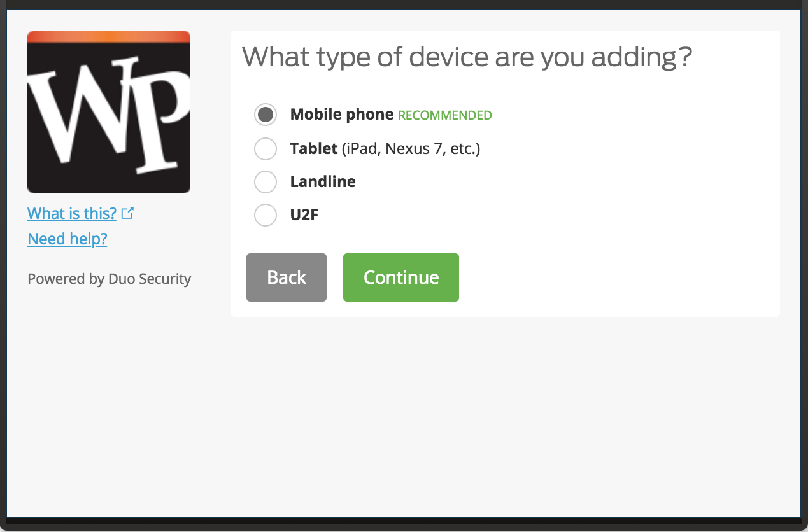The width and height of the screenshot is (808, 532).
Task: Open the 'What is this?' link
Action: [72, 213]
